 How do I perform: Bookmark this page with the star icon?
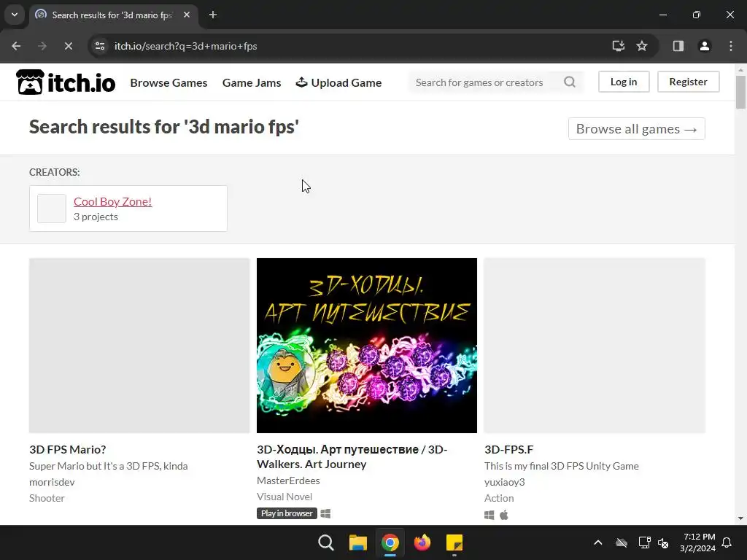[x=642, y=46]
